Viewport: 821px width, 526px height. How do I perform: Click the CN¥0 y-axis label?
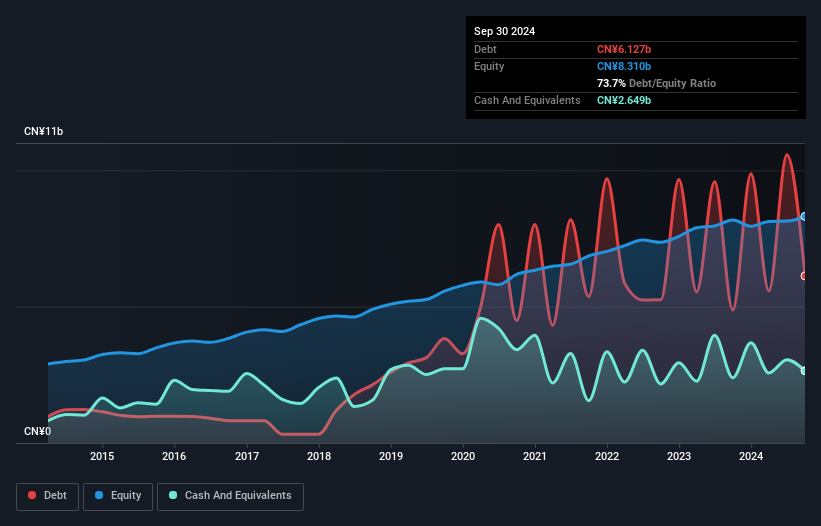[x=38, y=431]
